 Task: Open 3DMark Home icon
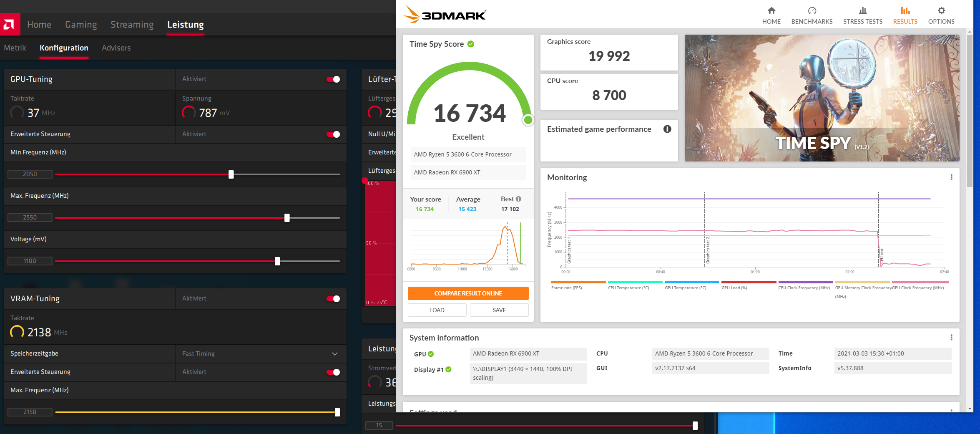click(x=771, y=10)
